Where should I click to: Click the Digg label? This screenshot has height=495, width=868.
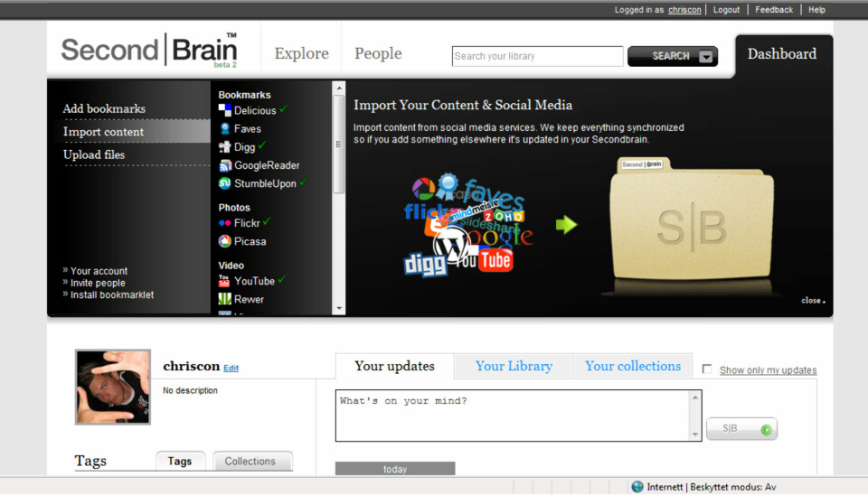point(244,147)
